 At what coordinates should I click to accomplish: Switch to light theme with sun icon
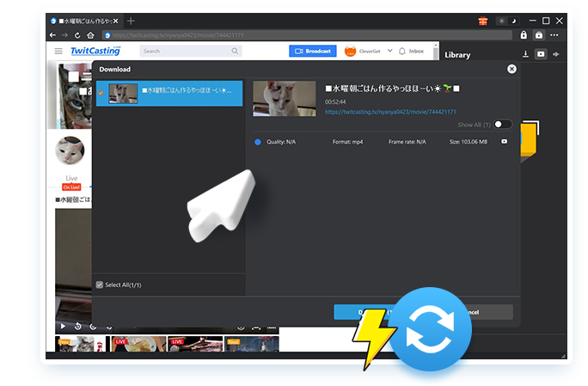click(x=502, y=21)
